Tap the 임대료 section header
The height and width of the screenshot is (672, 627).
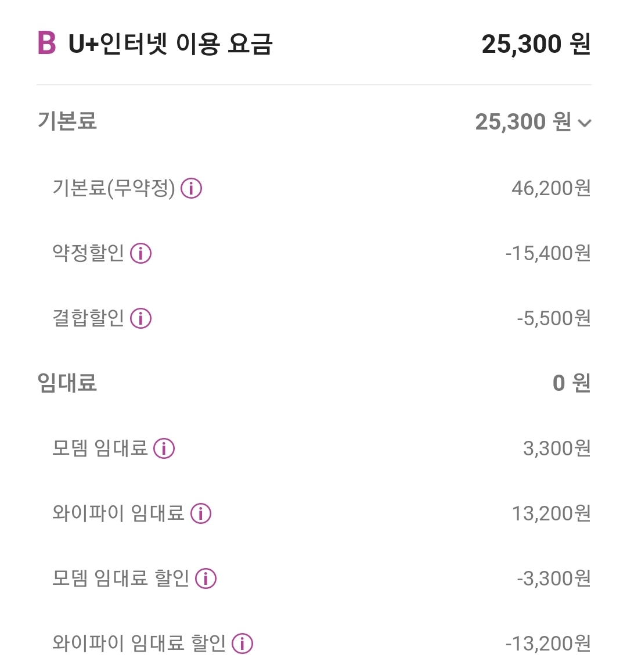coord(67,383)
